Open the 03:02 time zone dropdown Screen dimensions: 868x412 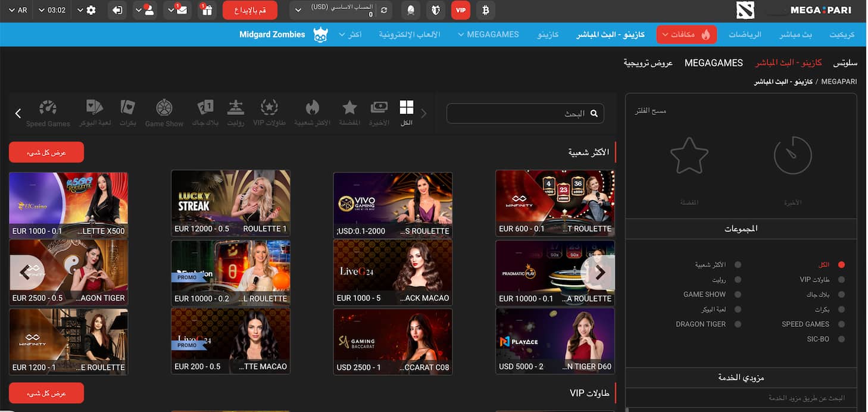pyautogui.click(x=52, y=10)
